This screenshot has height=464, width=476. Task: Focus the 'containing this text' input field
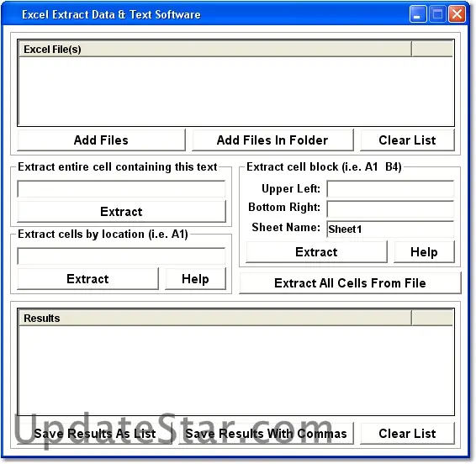point(121,189)
